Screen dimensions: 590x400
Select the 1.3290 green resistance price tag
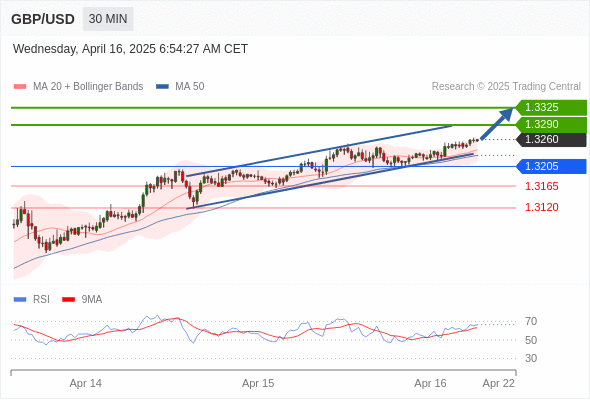click(551, 125)
